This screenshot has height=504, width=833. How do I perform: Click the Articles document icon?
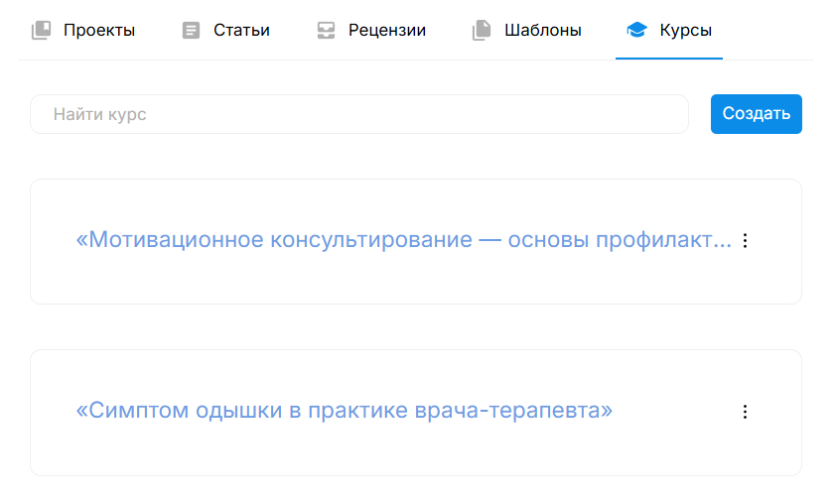[191, 31]
